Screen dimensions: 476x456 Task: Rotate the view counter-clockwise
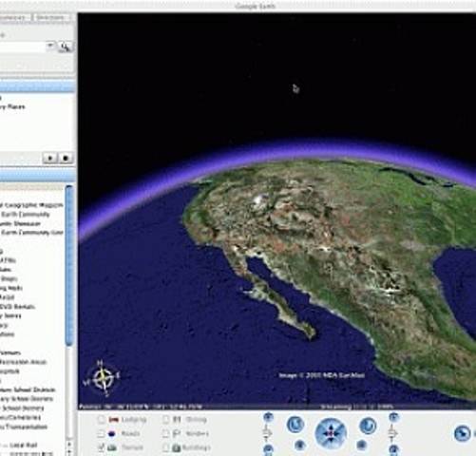point(295,425)
